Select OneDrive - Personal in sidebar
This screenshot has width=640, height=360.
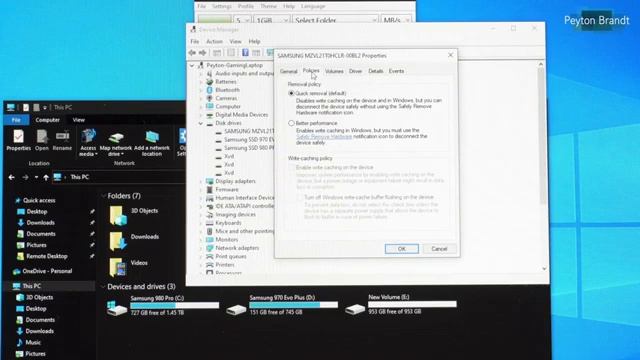tap(47, 271)
